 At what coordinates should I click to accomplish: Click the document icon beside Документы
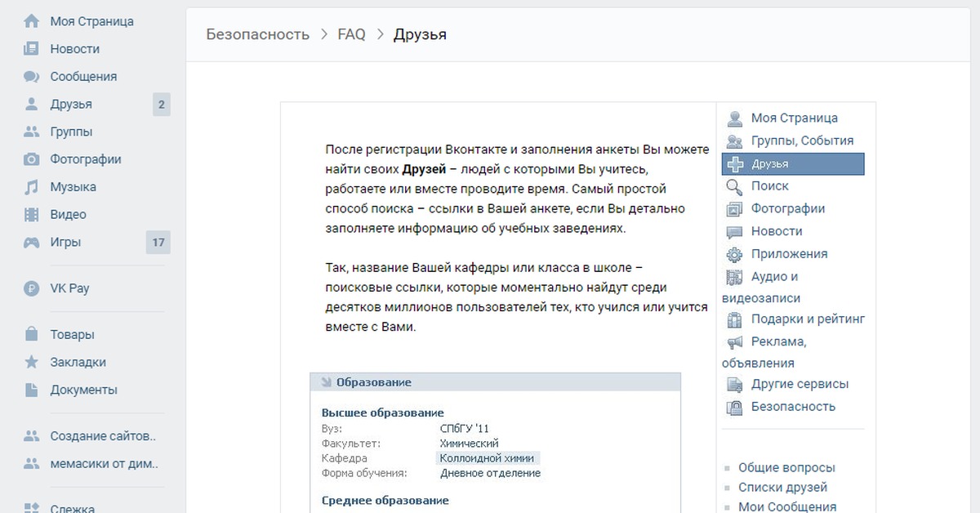pos(31,390)
